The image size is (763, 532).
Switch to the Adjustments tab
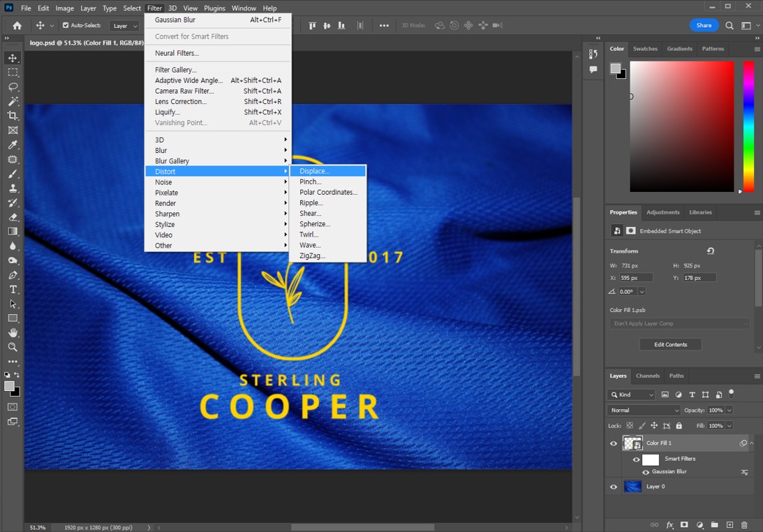tap(662, 212)
